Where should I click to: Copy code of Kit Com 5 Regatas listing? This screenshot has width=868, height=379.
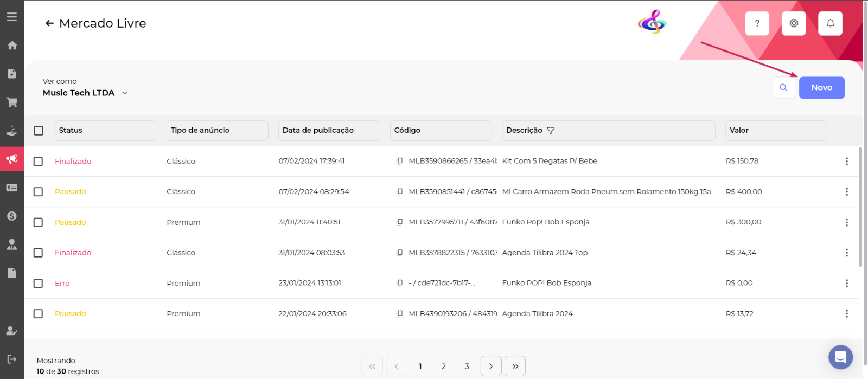[399, 161]
